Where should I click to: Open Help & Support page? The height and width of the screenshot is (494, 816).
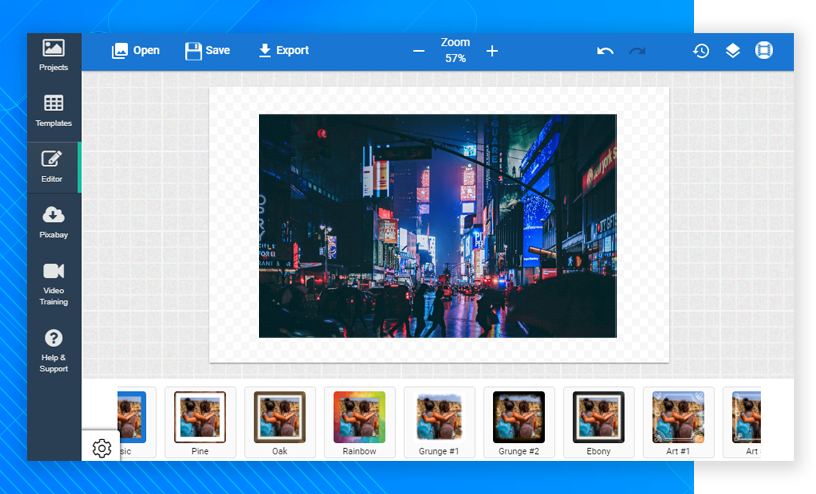(x=54, y=351)
